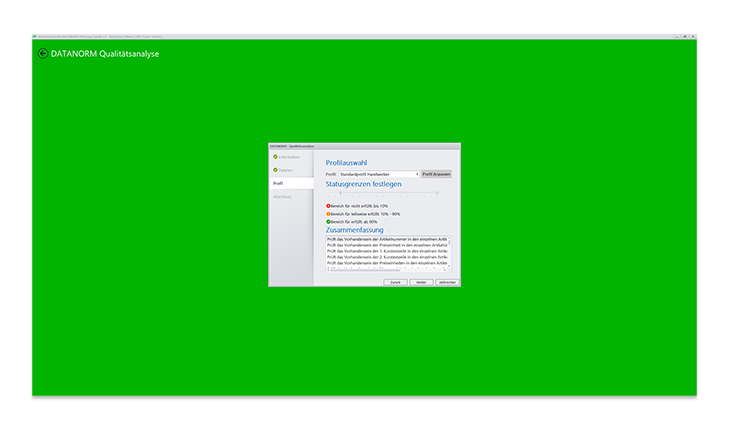Click the green check icon beside Dateien

pos(275,170)
